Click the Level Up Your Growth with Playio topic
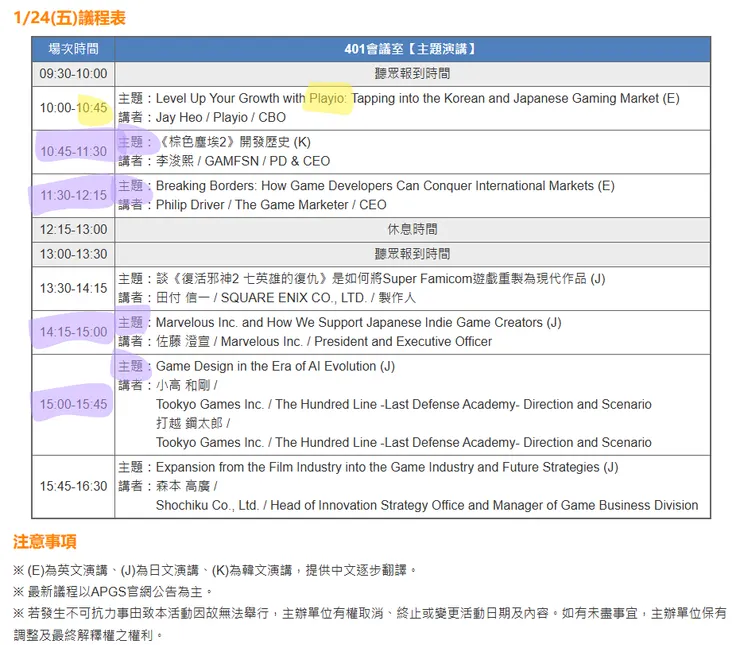This screenshot has height=645, width=740. point(399,98)
